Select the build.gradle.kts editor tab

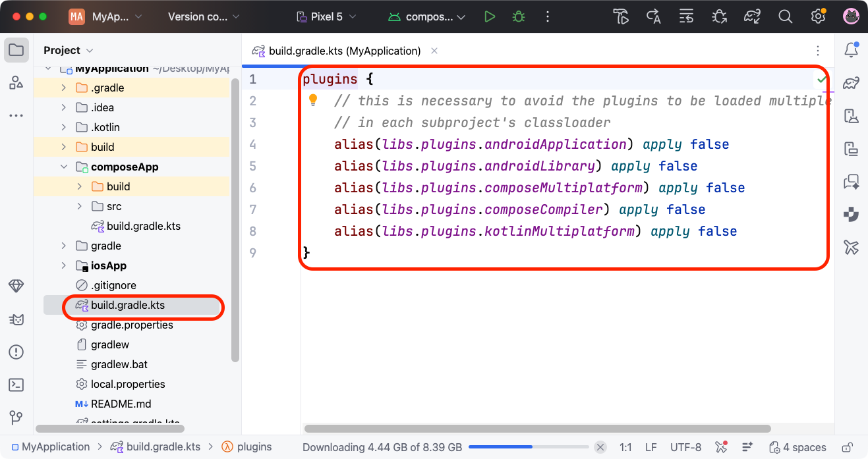click(x=344, y=51)
